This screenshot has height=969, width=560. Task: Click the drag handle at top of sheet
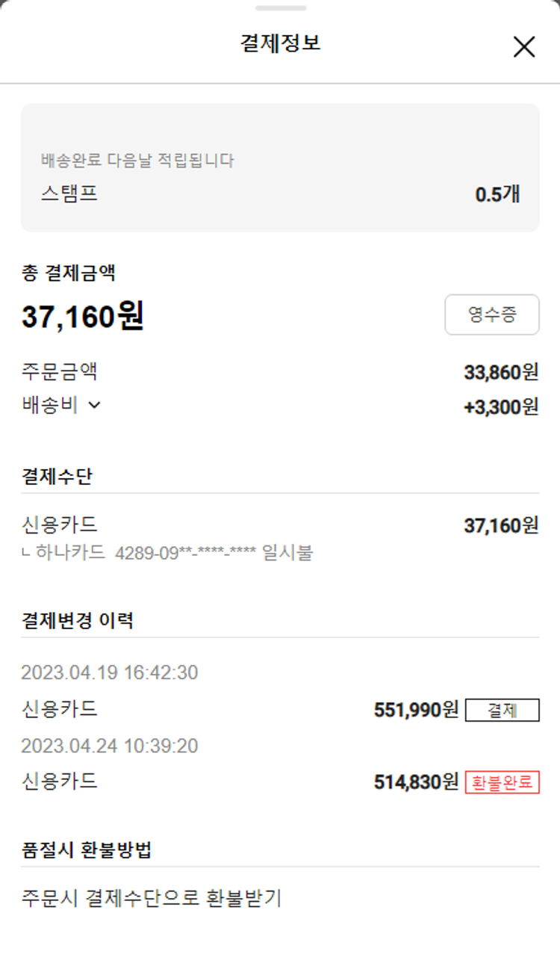[280, 8]
